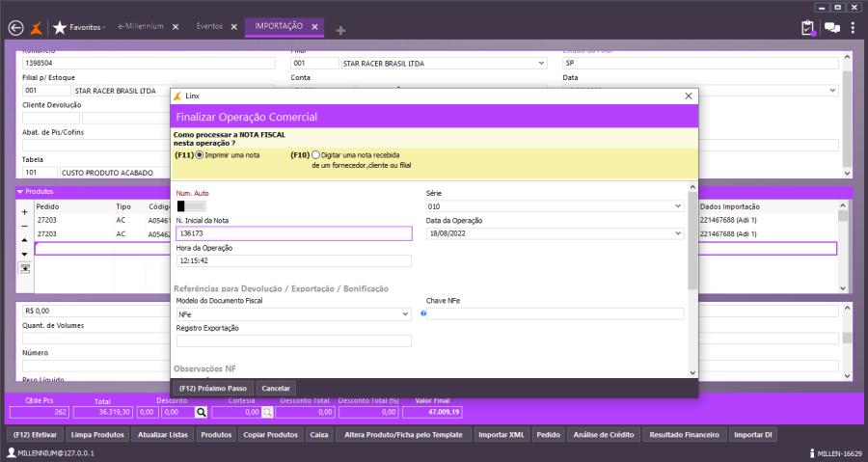The height and width of the screenshot is (462, 868).
Task: Click the Desconto magnifier search icon
Action: coord(202,412)
